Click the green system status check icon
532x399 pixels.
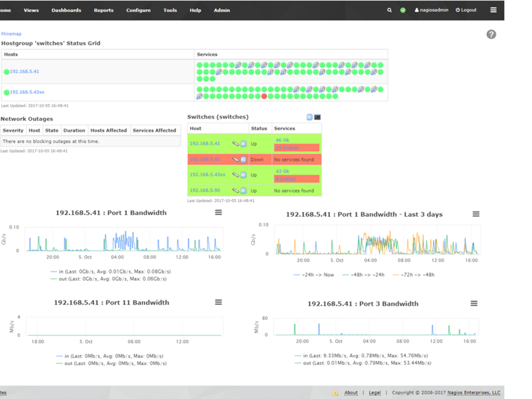[x=403, y=10]
